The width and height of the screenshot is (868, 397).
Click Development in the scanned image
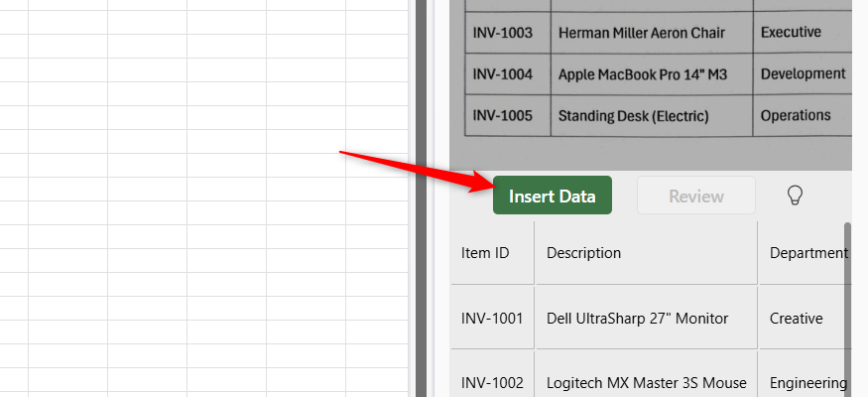[x=804, y=73]
